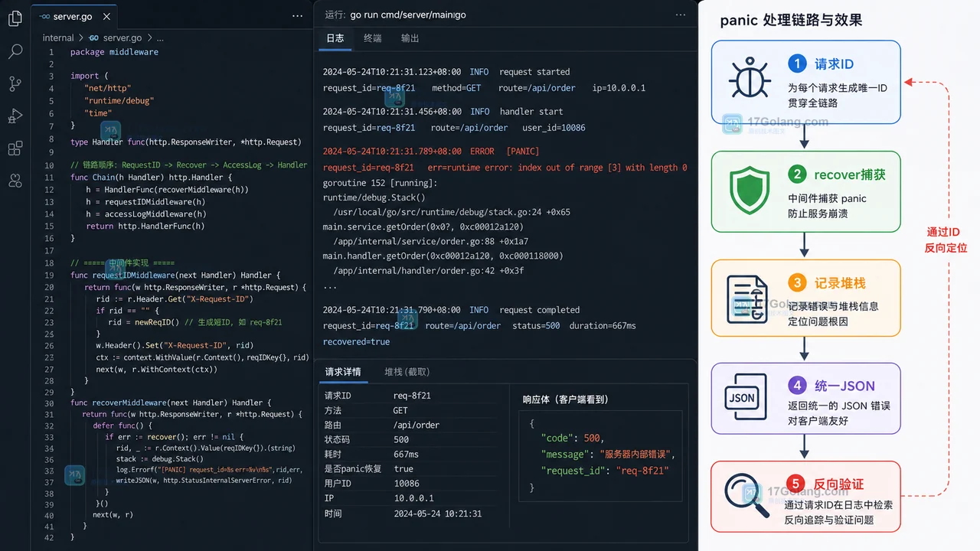Switch to the 终端 tab

pyautogui.click(x=373, y=38)
